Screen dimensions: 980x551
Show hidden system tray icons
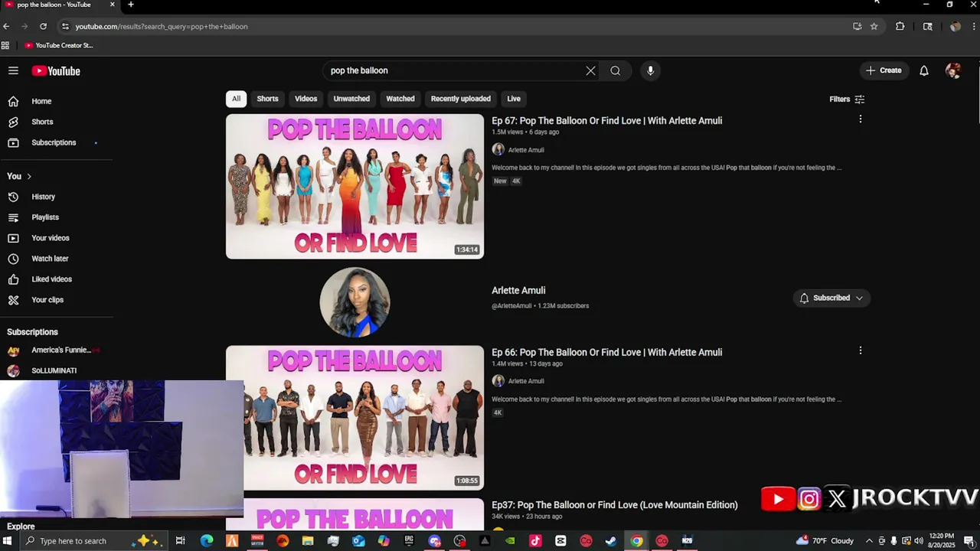(869, 541)
